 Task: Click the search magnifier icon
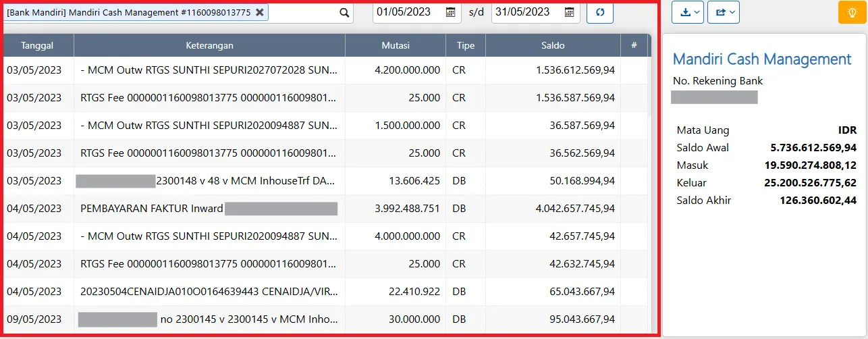344,12
